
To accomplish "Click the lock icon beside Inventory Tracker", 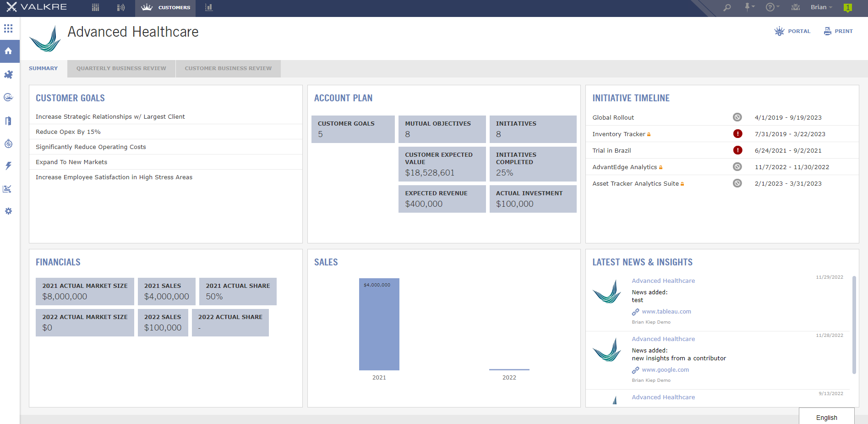I will click(649, 134).
